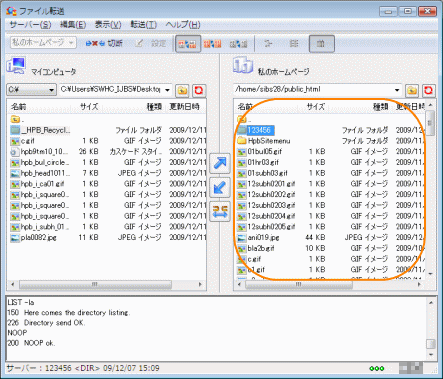
Task: Select c.gif file icon in local list
Action: click(x=15, y=141)
